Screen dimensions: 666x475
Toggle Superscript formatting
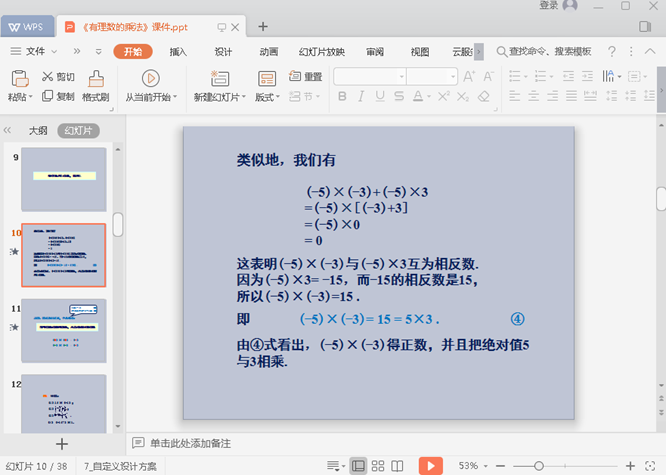[x=443, y=96]
